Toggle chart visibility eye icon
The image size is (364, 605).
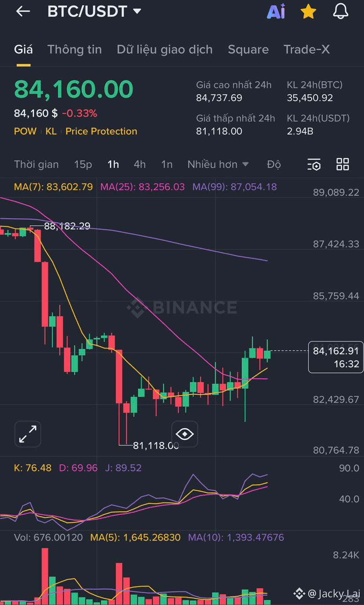[x=184, y=434]
